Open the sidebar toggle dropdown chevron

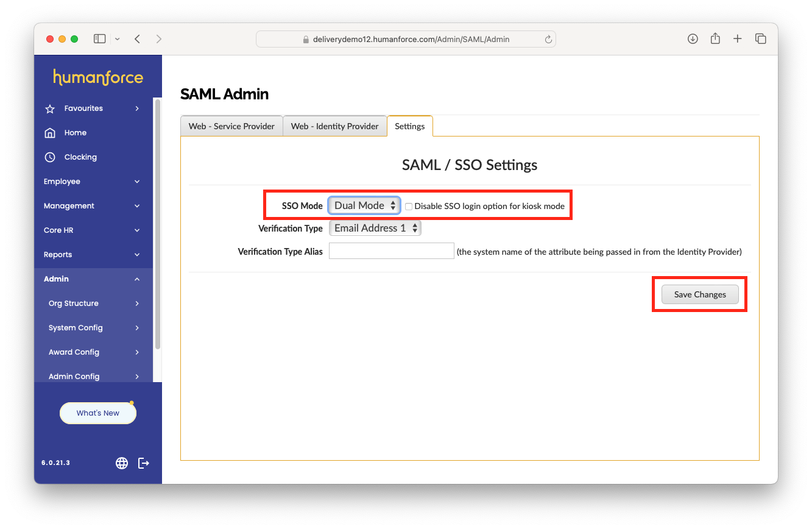coord(117,39)
